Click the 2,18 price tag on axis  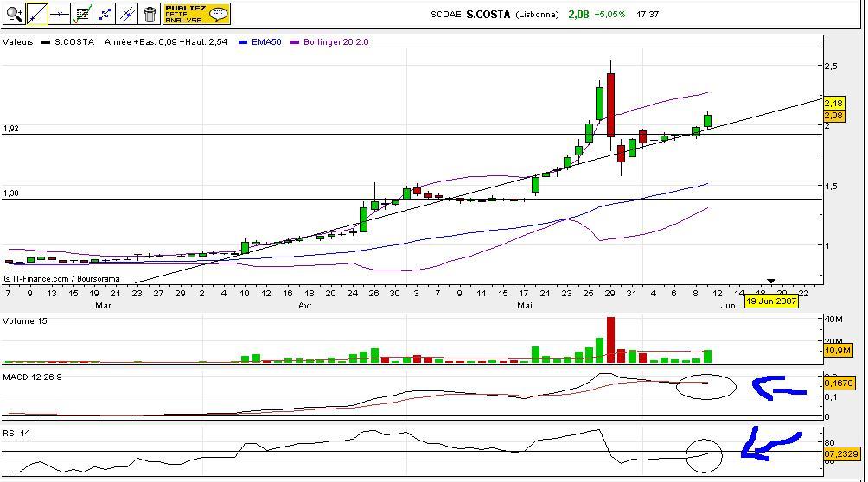(x=833, y=104)
